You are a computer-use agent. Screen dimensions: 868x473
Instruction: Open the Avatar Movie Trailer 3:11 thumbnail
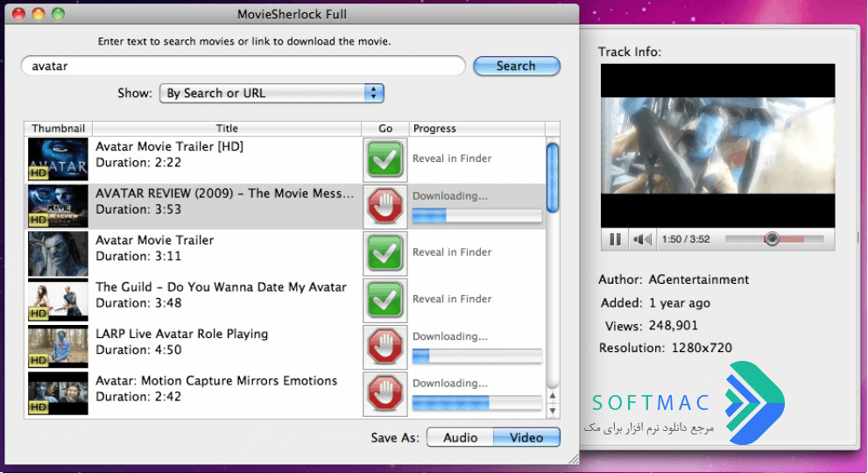(58, 253)
